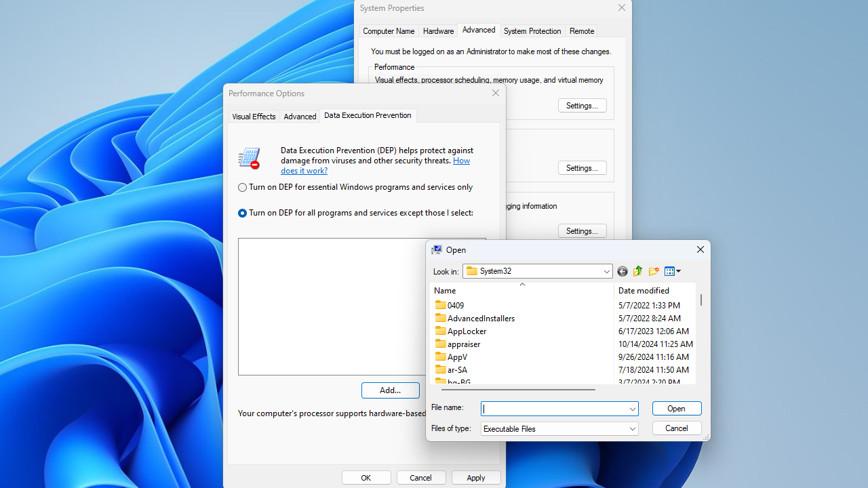Open the Files of type dropdown
Screen dimensions: 868x488
click(x=632, y=429)
